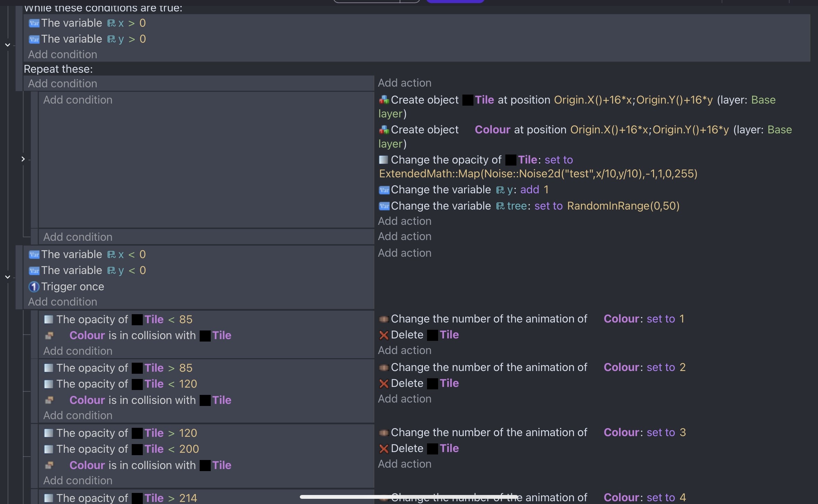Click the Create object Tile action icon
This screenshot has width=818, height=504.
tap(384, 100)
